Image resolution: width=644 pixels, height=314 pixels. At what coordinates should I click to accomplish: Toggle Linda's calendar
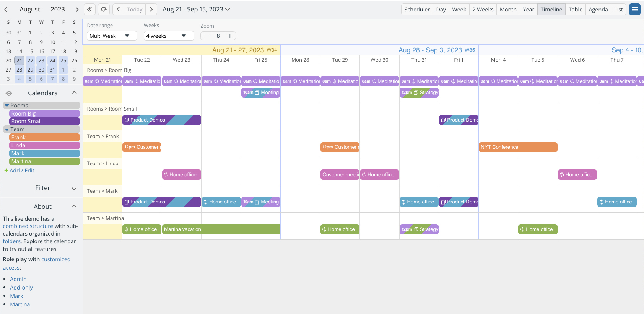coord(44,145)
